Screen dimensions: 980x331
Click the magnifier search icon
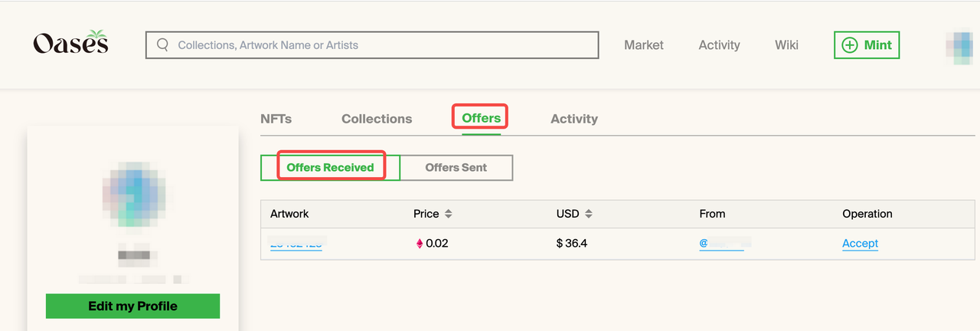162,44
